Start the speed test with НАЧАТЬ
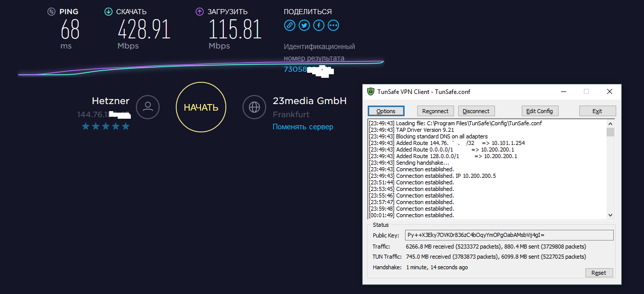Viewport: 644px width, 294px height. 201,107
